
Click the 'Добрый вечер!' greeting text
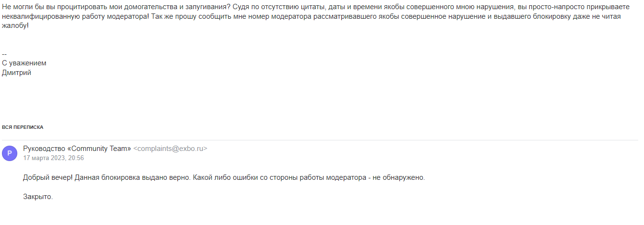pos(48,177)
